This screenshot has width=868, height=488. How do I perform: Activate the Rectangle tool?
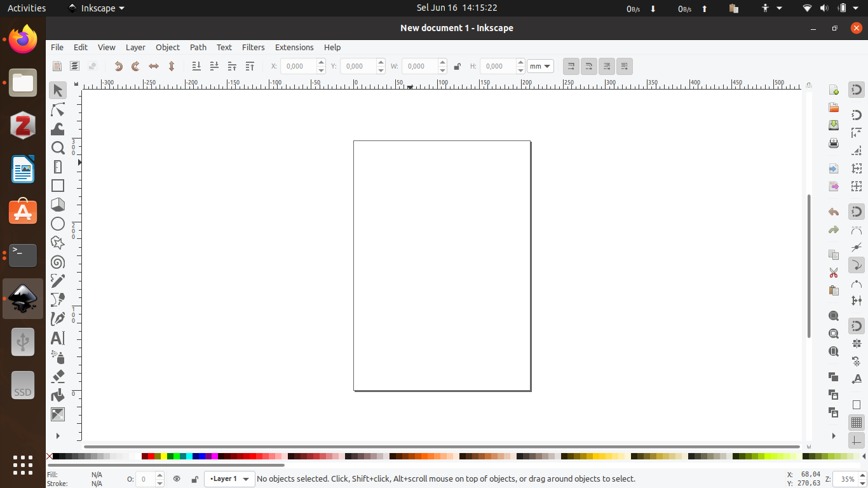(58, 186)
